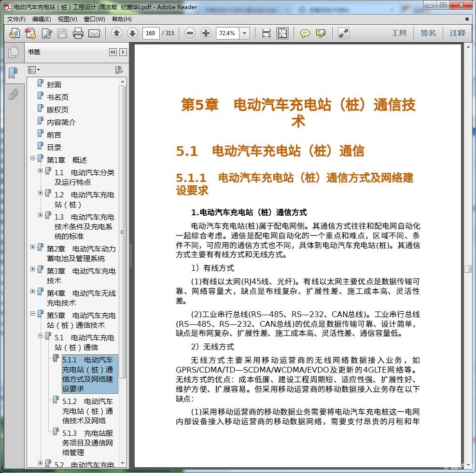Zoom in with the plus button

click(x=206, y=33)
